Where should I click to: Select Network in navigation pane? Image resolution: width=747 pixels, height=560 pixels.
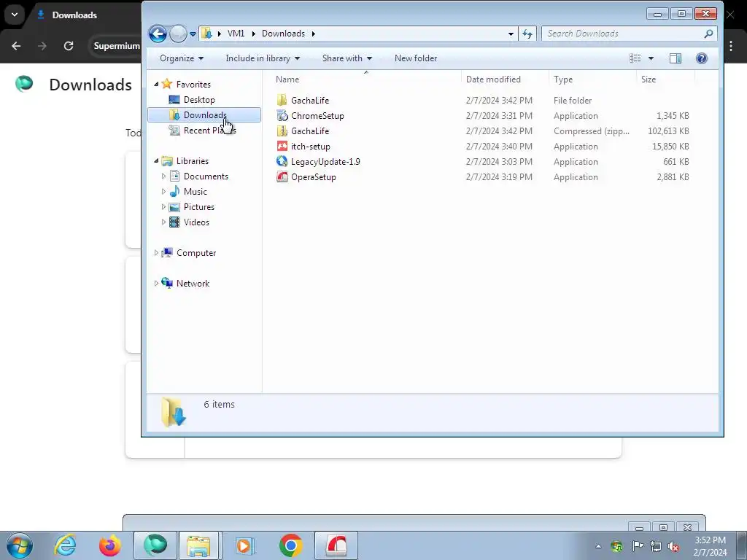(x=193, y=284)
